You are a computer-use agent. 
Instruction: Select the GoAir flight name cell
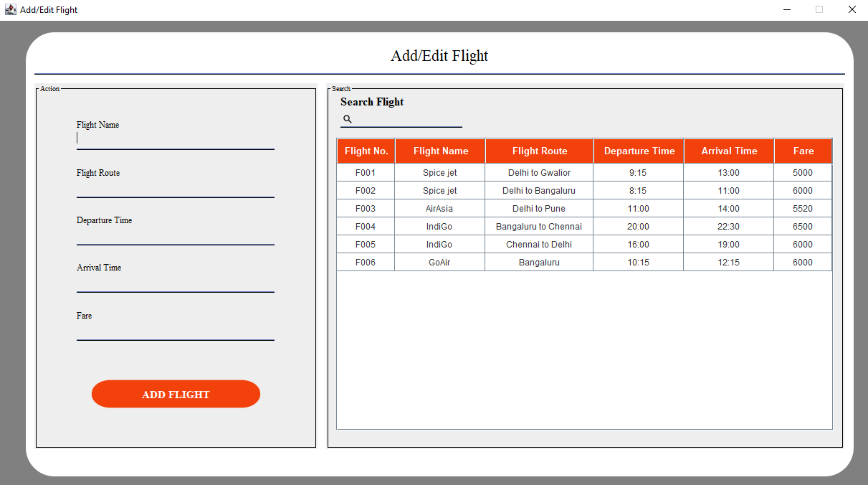[439, 263]
